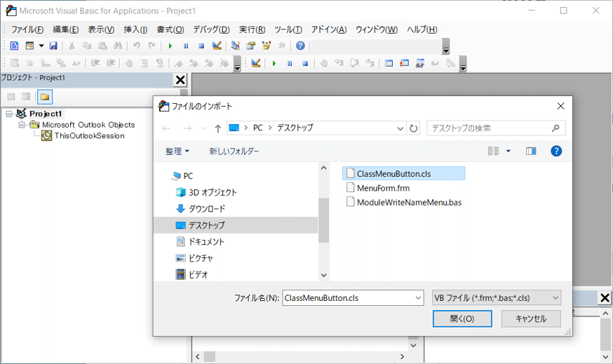Select the MenuForm.frm file

click(x=383, y=188)
